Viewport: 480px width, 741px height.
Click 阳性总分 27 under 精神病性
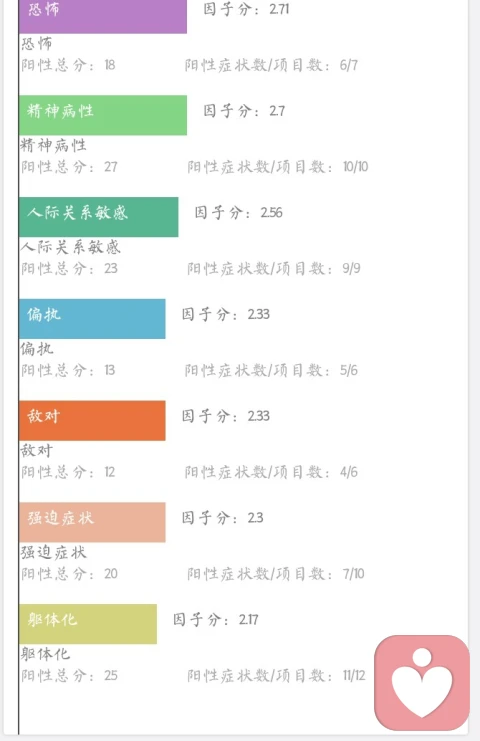pyautogui.click(x=69, y=167)
